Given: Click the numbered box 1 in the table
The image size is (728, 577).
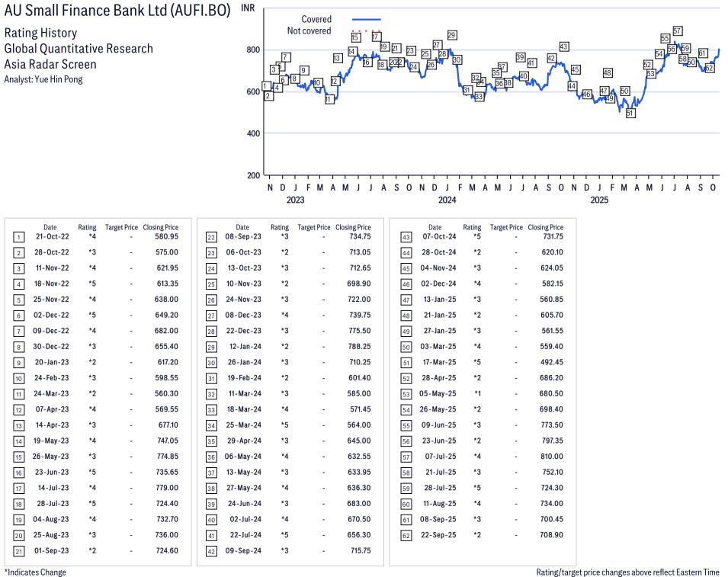Looking at the screenshot, I should [18, 237].
